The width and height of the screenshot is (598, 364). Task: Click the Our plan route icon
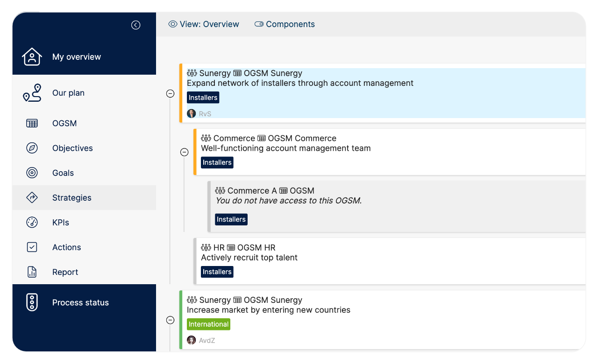coord(32,93)
